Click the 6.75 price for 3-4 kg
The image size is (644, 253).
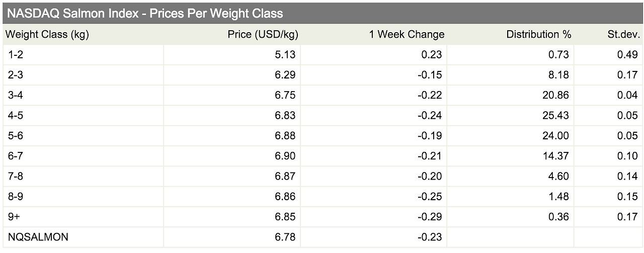285,96
